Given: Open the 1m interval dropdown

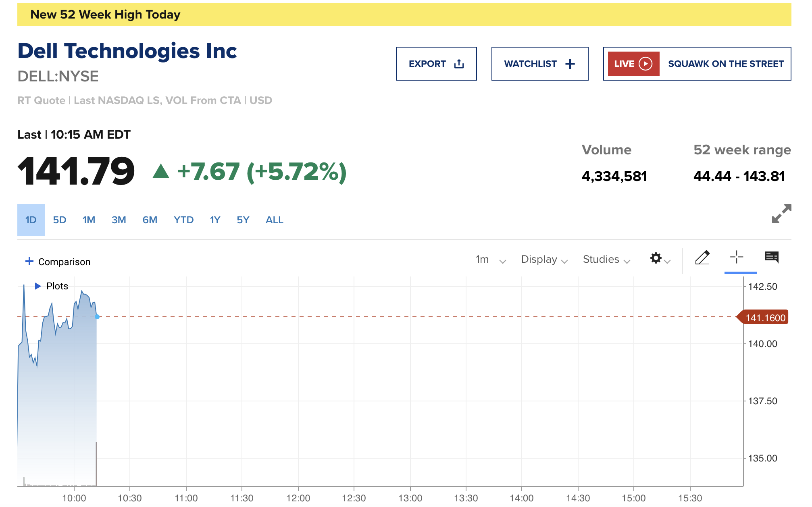Looking at the screenshot, I should pyautogui.click(x=490, y=260).
